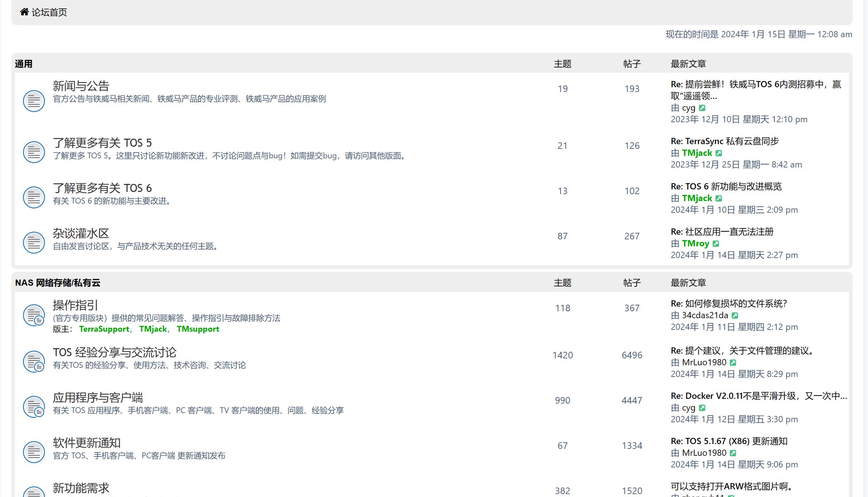Open moderator TMsupport profile
This screenshot has height=497, width=868.
[x=198, y=329]
